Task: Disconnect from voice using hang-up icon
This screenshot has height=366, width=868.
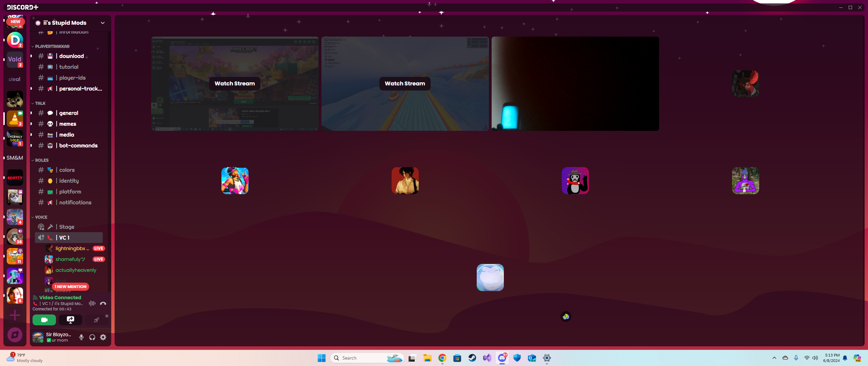Action: (103, 303)
